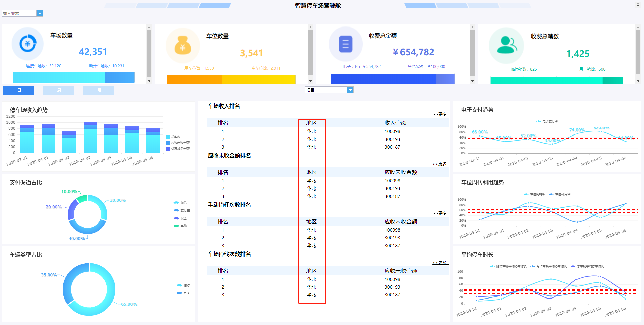Toggle 支付宝 legend in payment channel chart
This screenshot has height=325, width=644.
coord(182,210)
